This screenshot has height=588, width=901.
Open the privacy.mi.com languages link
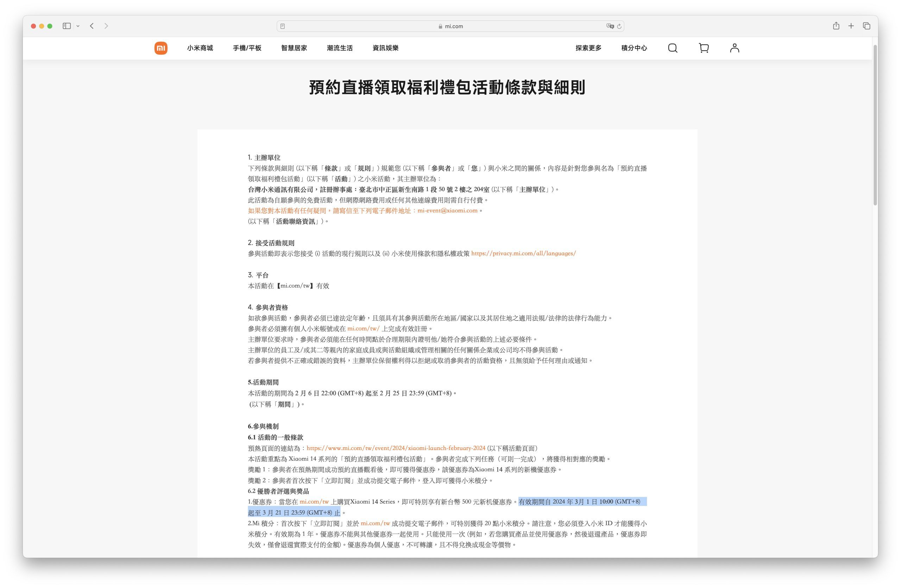[x=523, y=253]
